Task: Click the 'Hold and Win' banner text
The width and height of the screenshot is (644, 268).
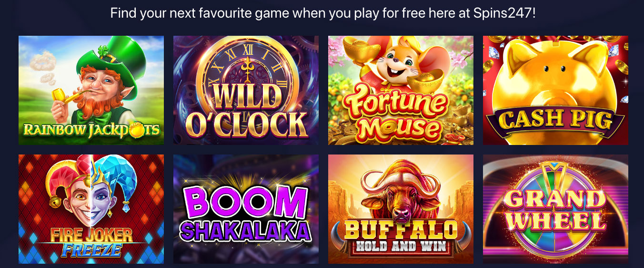Action: [401, 247]
